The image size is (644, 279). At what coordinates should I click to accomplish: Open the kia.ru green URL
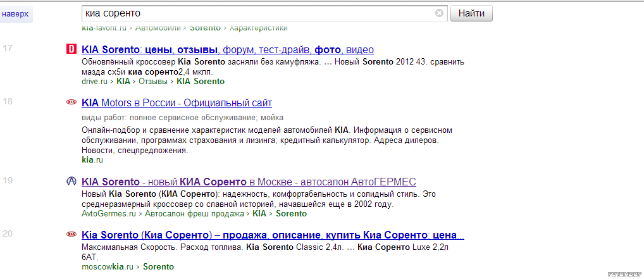pyautogui.click(x=92, y=160)
